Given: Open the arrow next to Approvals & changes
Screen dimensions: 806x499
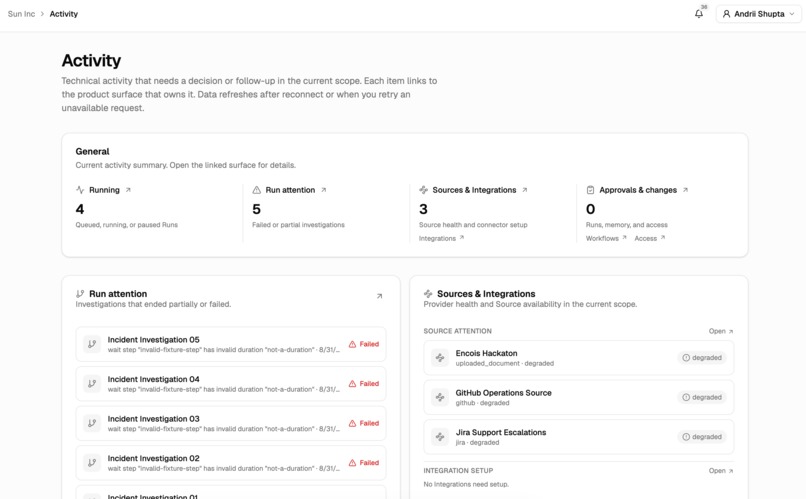Looking at the screenshot, I should (685, 190).
